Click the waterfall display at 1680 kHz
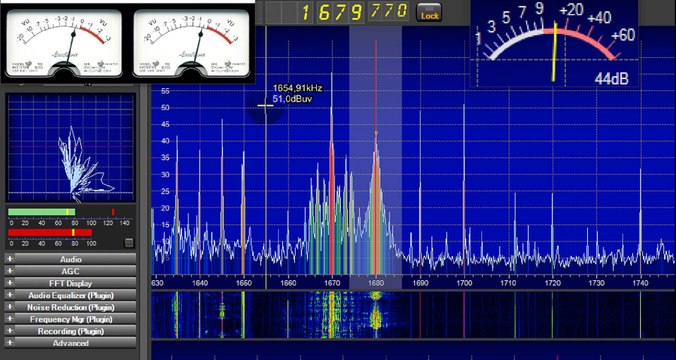 pos(376,315)
